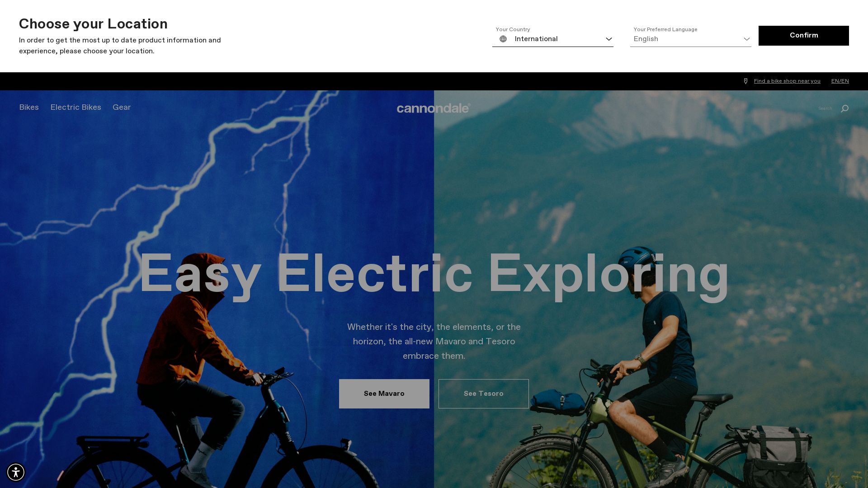868x488 pixels.
Task: Expand the preferred language chevron
Action: [x=747, y=39]
